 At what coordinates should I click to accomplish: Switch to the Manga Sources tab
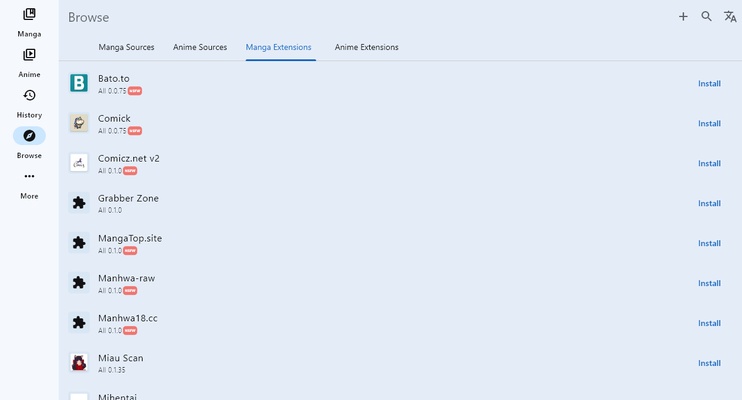(x=126, y=47)
